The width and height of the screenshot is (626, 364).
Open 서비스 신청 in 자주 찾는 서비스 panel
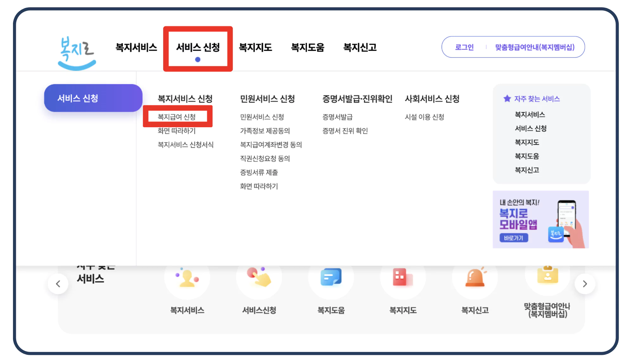[531, 129]
